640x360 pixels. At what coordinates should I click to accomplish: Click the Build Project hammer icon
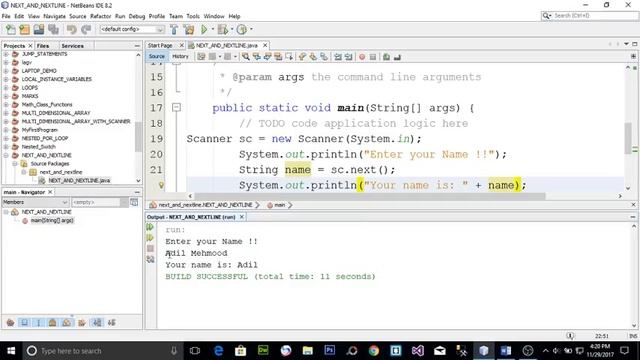(174, 29)
